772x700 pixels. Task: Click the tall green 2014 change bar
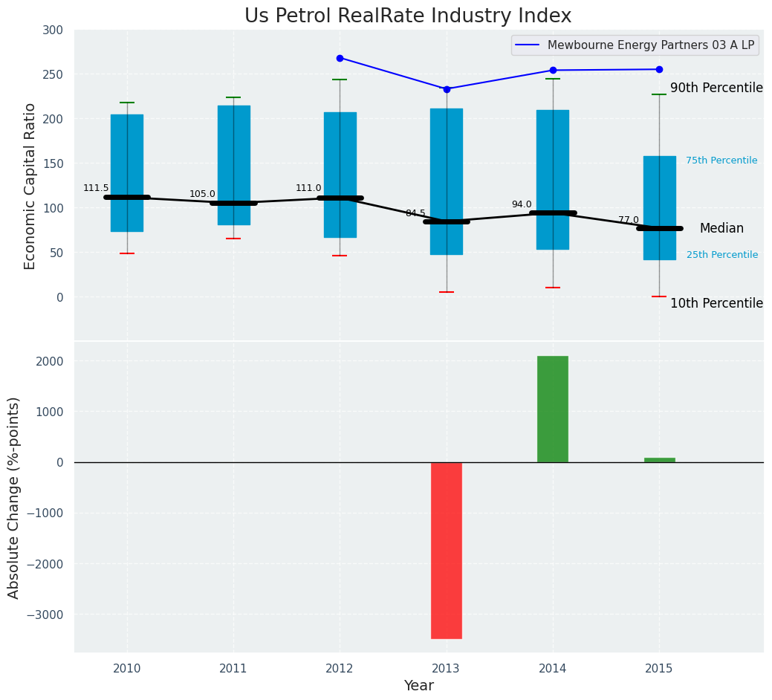pos(553,409)
